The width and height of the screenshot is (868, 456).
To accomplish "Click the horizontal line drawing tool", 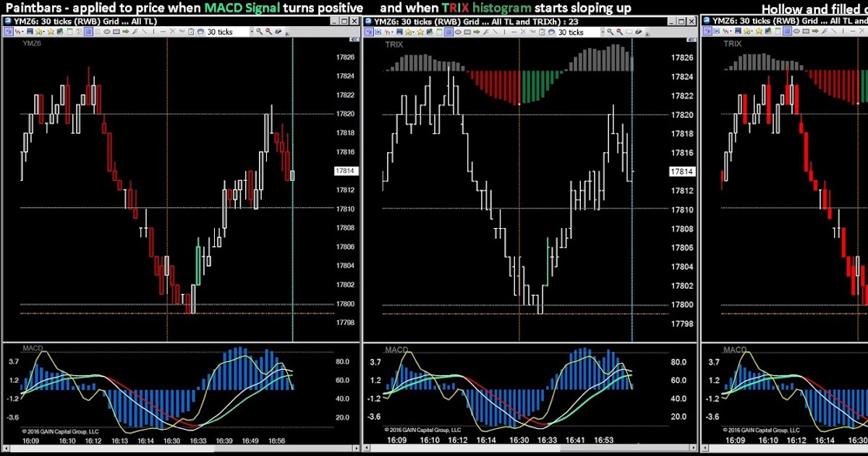I will coord(163,33).
